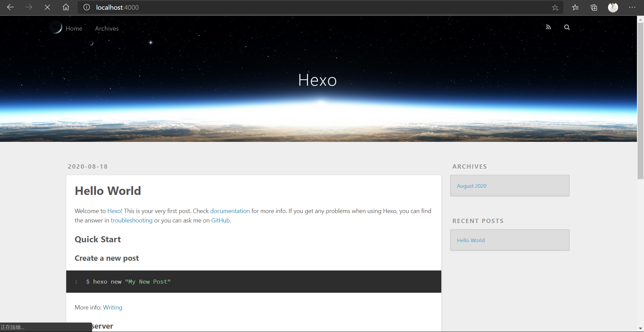Go back using browser back arrow

[x=10, y=7]
